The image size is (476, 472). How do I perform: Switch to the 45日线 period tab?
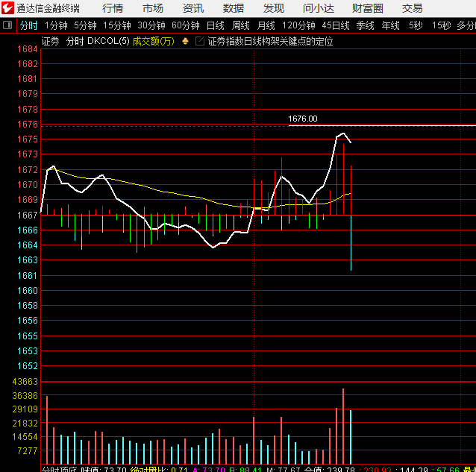tap(336, 25)
